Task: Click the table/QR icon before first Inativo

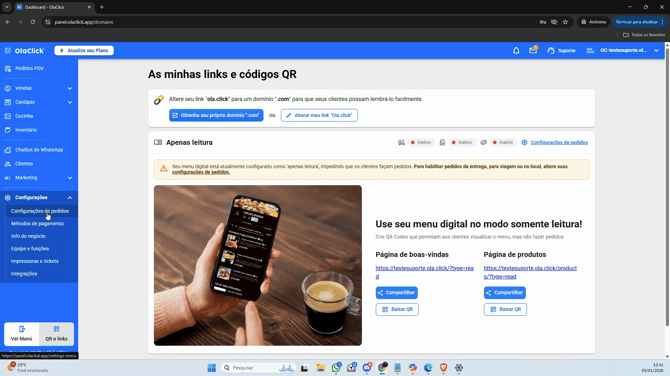Action: coord(401,142)
